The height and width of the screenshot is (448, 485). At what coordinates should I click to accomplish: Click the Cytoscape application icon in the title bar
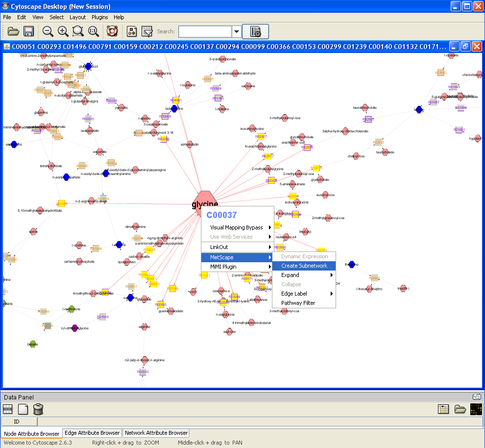[5, 6]
